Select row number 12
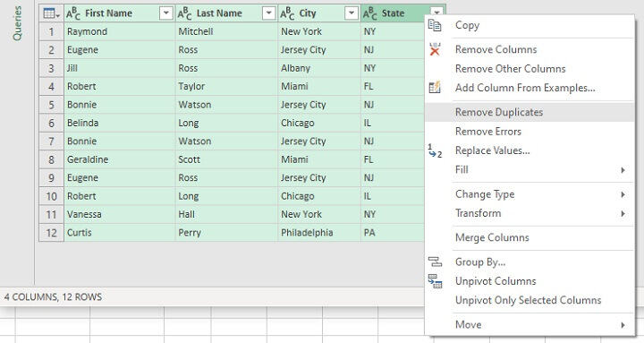 point(51,233)
